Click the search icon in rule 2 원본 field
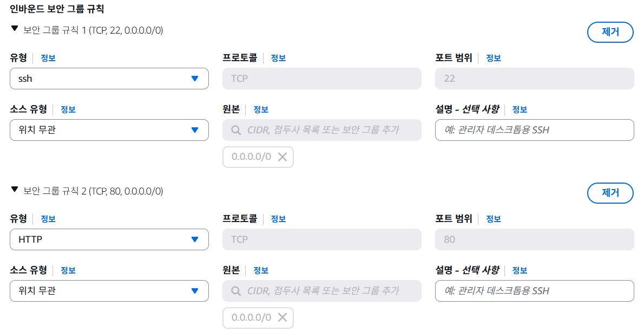The width and height of the screenshot is (644, 331). [x=236, y=291]
